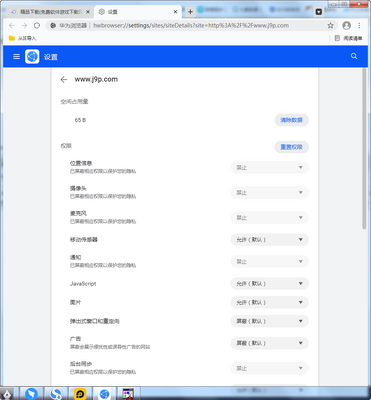The image size is (371, 400).
Task: Open the Start button on taskbar
Action: 7,394
